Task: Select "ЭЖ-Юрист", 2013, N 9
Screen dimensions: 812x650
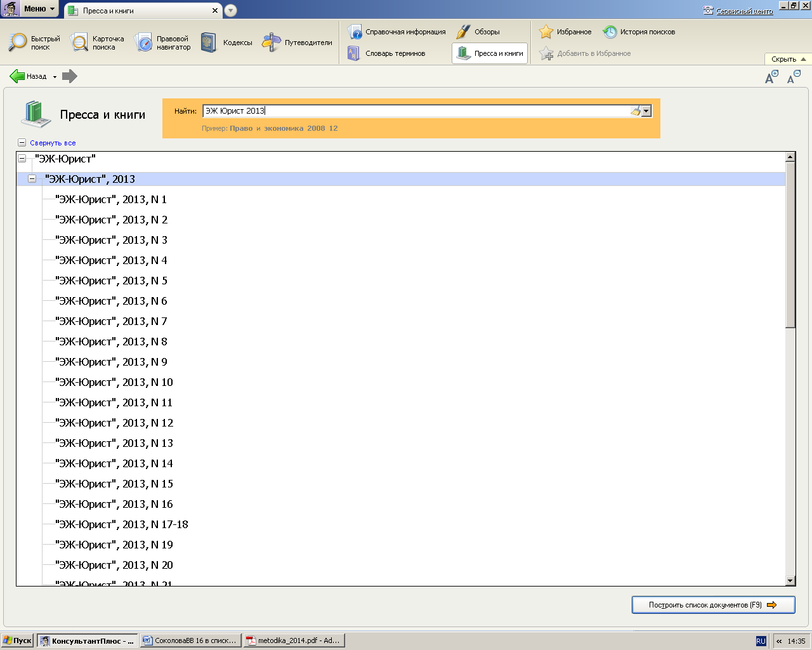Action: point(112,362)
